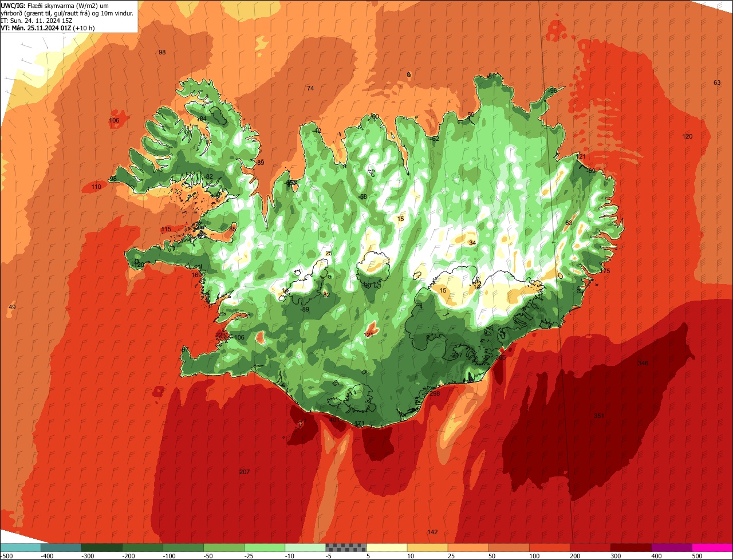Screen dimensions: 733x560
Task: Click the 'IT: Sun. 24. 11. 2024 15Z' line
Action: click(x=37, y=20)
